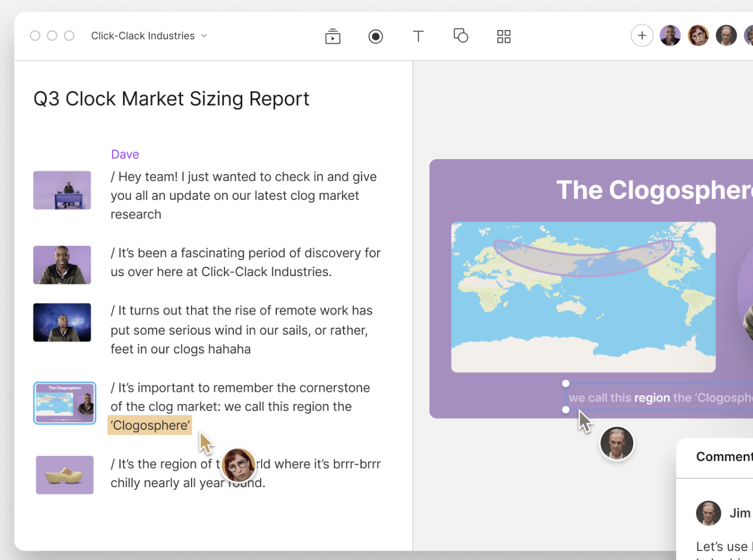Select the Clogosphere slide thumbnail
Image resolution: width=753 pixels, height=560 pixels.
click(65, 403)
